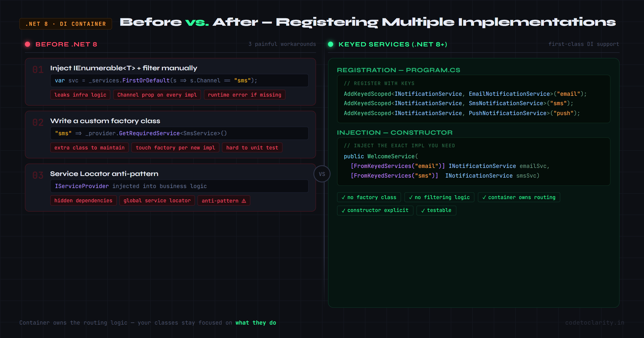Collapse the INJECTION — CONSTRUCTOR code section

395,132
